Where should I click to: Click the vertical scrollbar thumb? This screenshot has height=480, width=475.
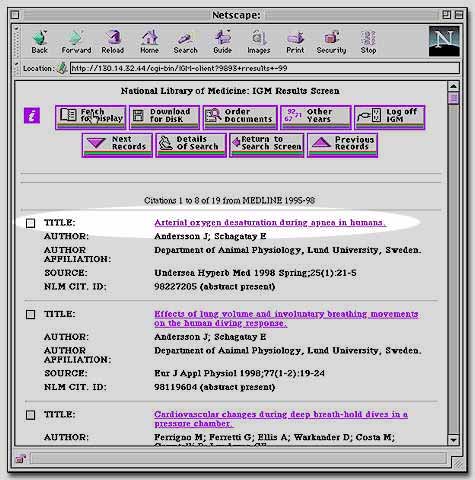pyautogui.click(x=453, y=98)
